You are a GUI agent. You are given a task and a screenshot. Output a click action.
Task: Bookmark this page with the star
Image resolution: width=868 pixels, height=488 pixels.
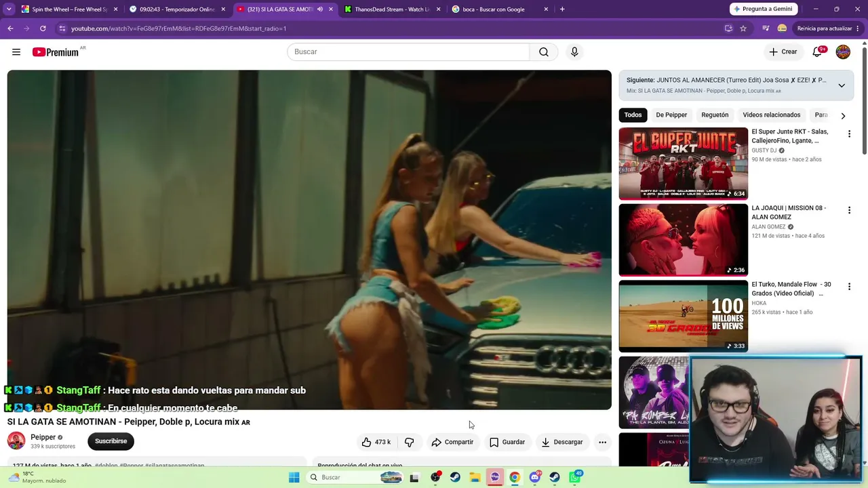(743, 28)
